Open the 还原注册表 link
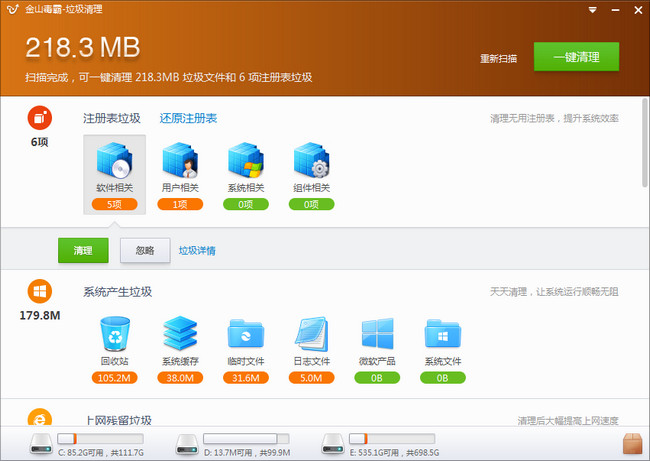 pyautogui.click(x=188, y=119)
